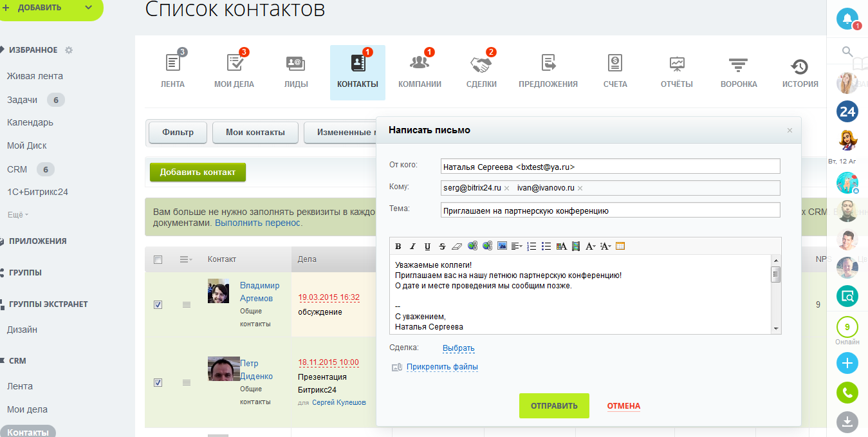Uncheck the Владимир Артемов row checkbox
The height and width of the screenshot is (437, 868).
pos(158,304)
